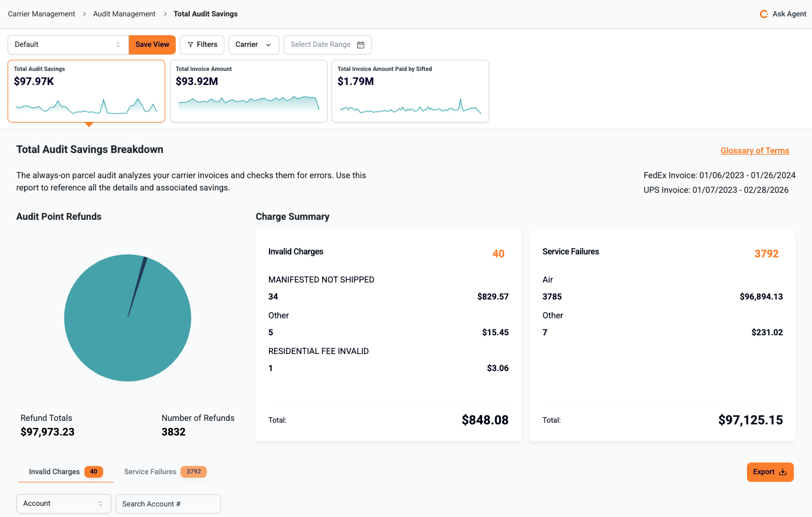
Task: Open the date range calendar icon
Action: pos(361,45)
